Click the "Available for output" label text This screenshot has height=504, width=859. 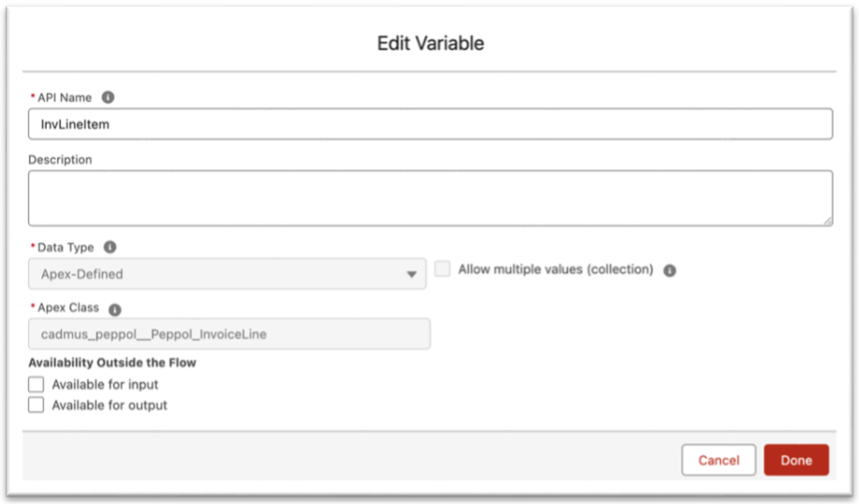pos(110,405)
